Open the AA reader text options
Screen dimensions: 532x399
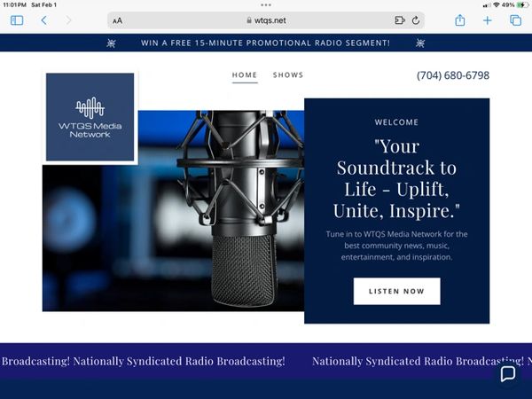[117, 21]
